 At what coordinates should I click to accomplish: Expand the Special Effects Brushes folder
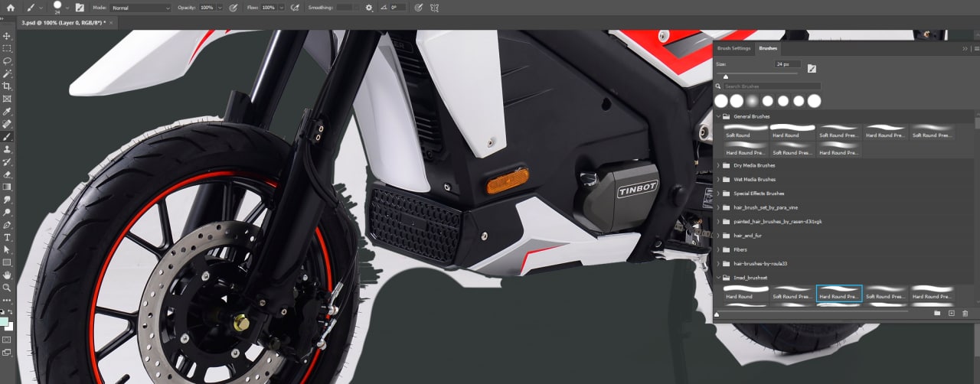[x=718, y=194]
